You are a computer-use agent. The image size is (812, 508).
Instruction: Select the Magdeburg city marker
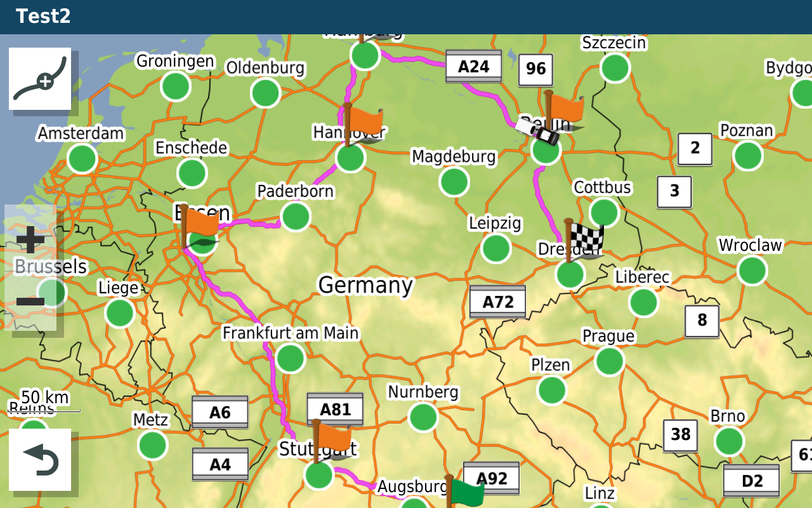tap(454, 182)
